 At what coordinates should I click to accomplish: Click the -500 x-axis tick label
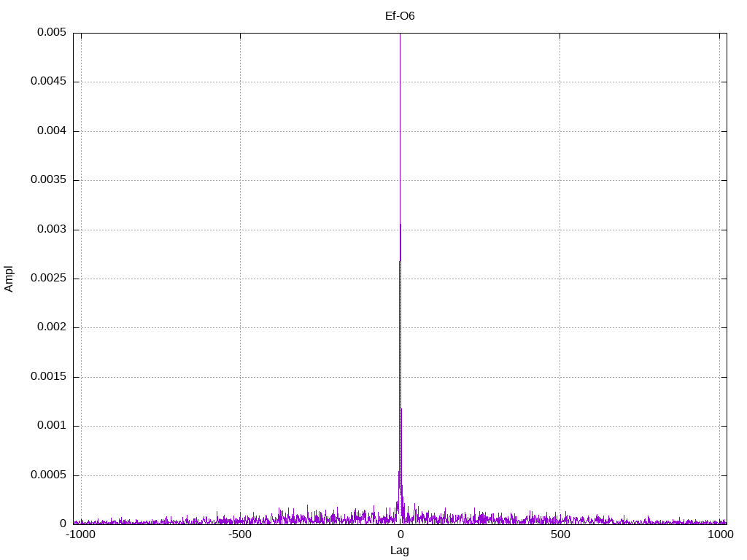[x=239, y=534]
